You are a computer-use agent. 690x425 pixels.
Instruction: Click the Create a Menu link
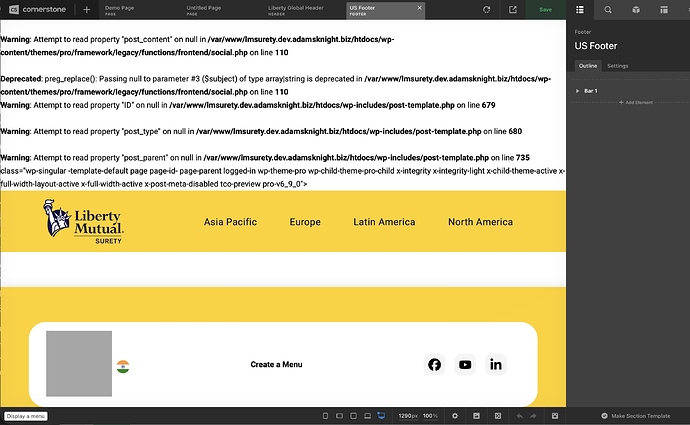(276, 364)
